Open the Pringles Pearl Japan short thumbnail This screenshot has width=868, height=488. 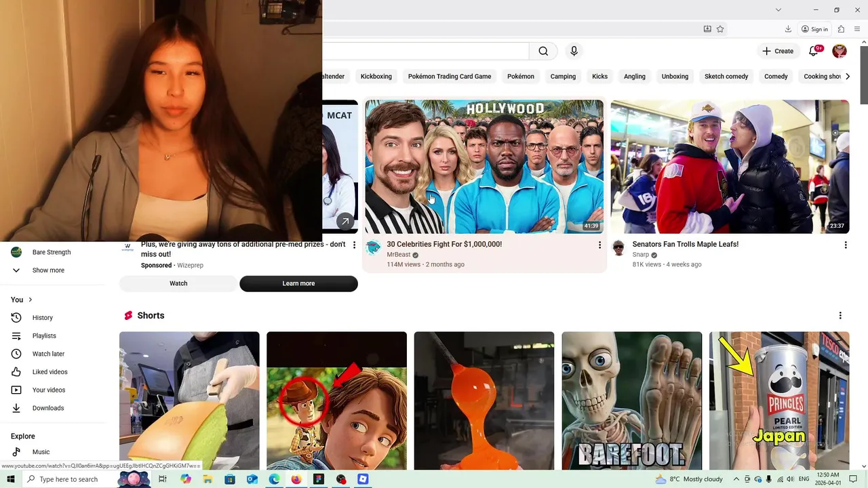tap(779, 401)
